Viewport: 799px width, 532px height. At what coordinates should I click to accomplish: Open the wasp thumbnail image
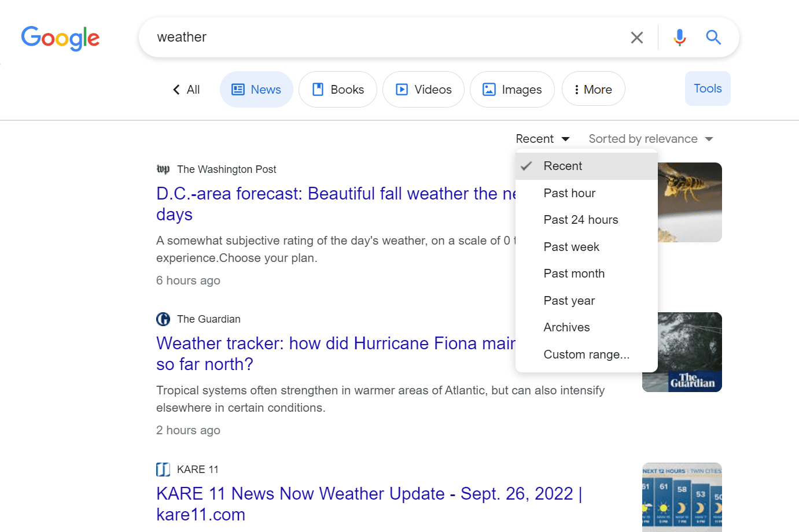point(690,202)
